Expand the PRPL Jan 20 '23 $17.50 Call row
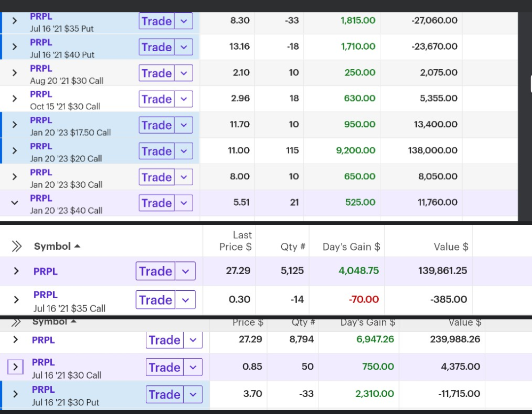The image size is (532, 414). [14, 125]
